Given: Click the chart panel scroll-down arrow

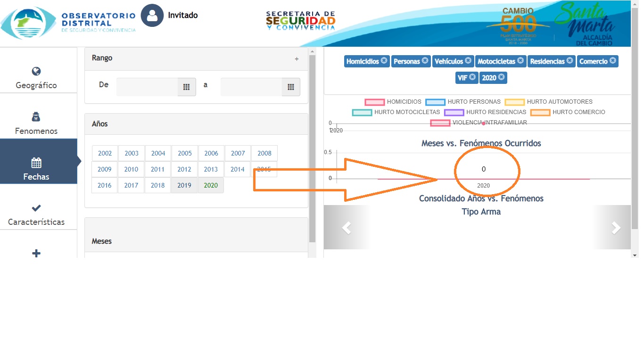Looking at the screenshot, I should click(x=635, y=255).
